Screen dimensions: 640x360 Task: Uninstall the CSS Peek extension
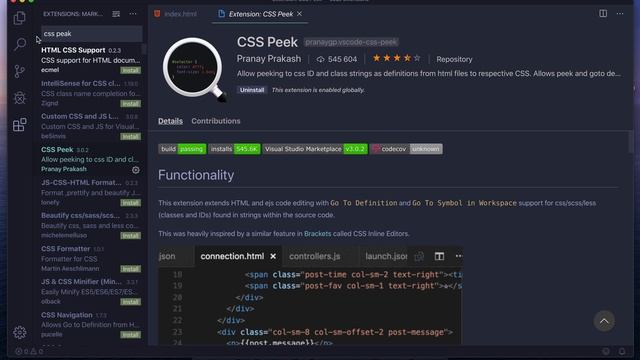pos(252,90)
